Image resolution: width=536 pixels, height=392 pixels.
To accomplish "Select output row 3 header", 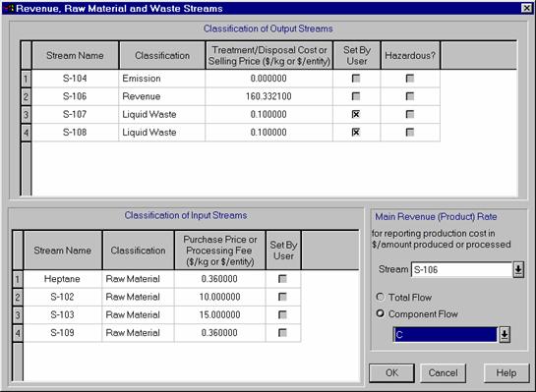I will tap(26, 115).
